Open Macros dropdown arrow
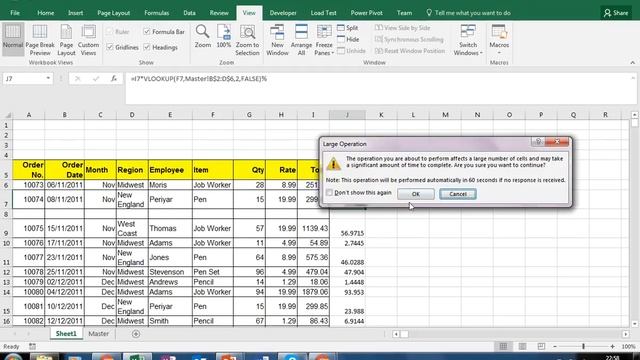 tap(499, 53)
